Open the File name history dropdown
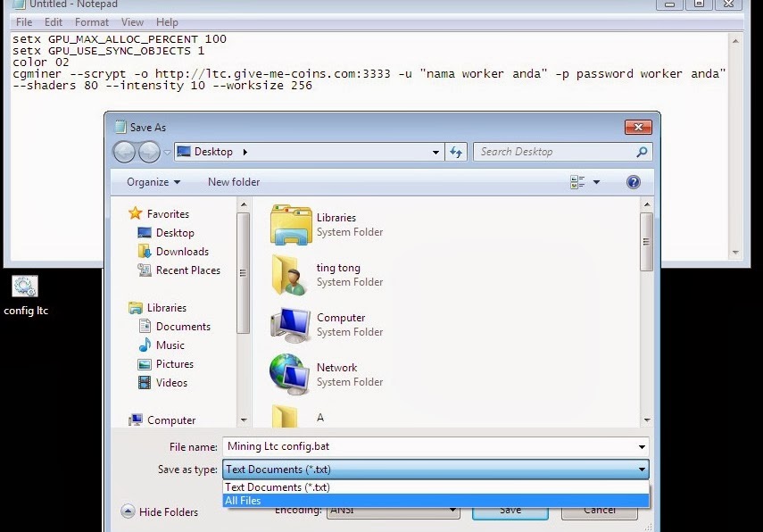The image size is (763, 532). [642, 447]
